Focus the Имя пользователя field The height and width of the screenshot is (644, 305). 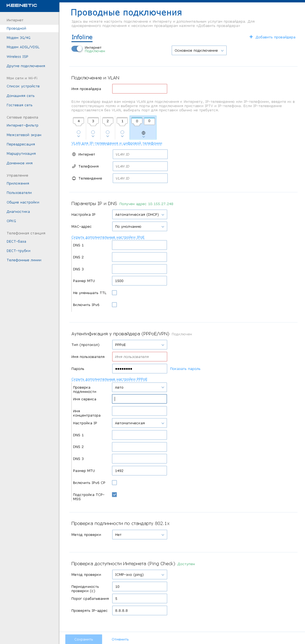(x=140, y=357)
